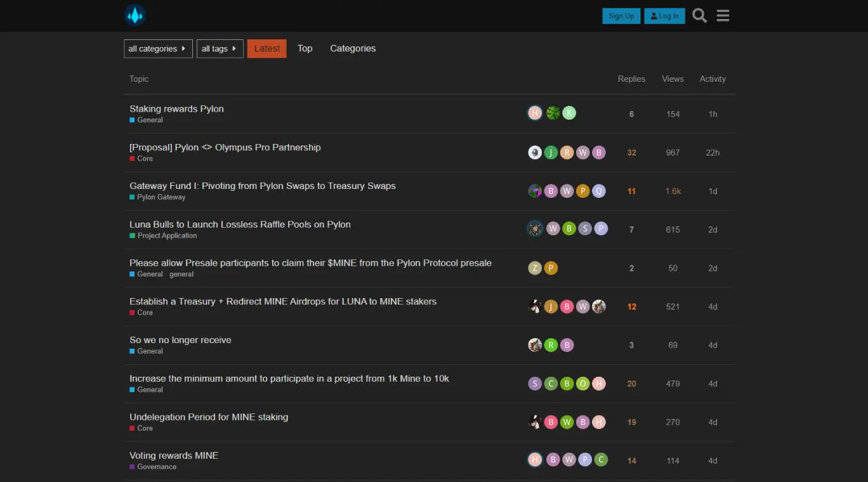Viewport: 868px width, 482px height.
Task: Click General category under Staking rewards Pylon
Action: coord(146,120)
